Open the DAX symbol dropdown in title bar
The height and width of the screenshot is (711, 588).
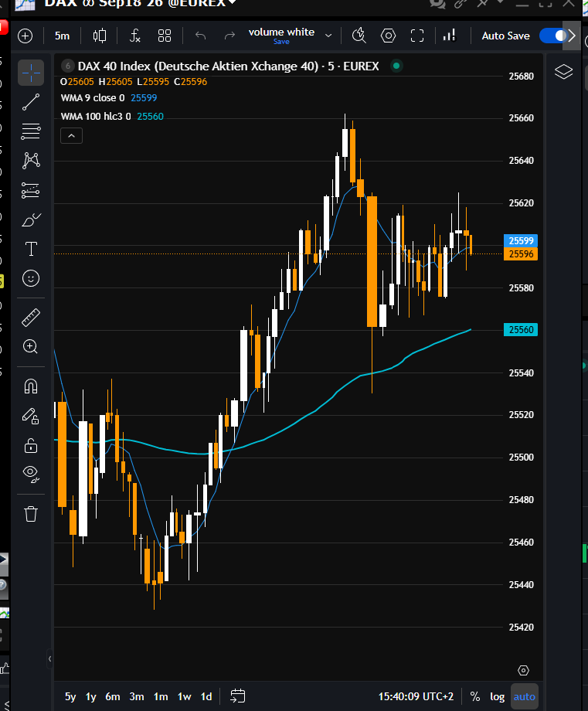tap(232, 3)
